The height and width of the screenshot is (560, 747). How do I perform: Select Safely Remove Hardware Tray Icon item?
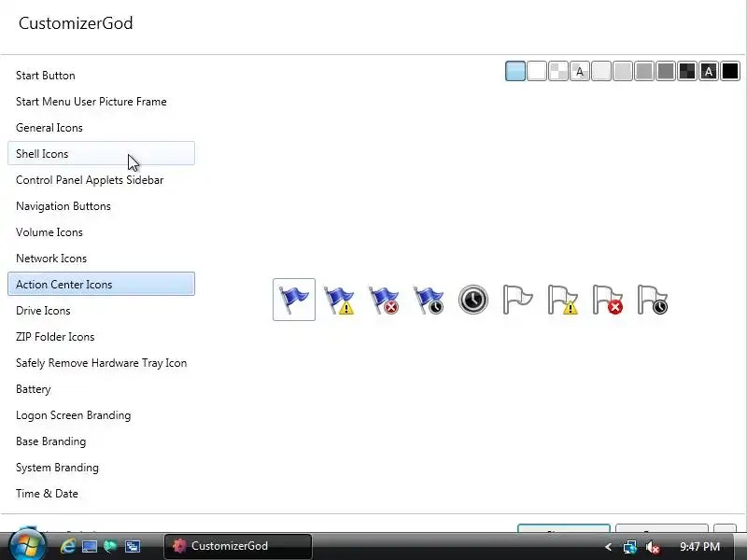101,363
